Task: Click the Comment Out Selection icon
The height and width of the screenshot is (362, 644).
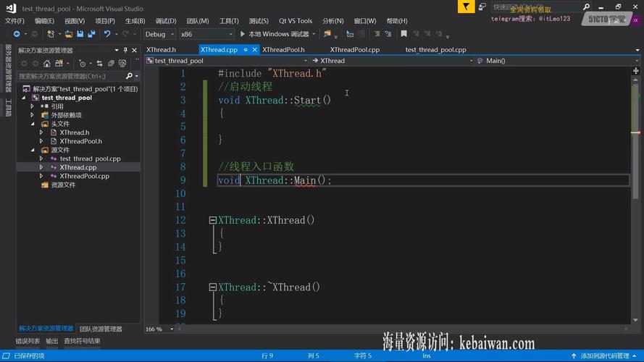Action: [377, 34]
